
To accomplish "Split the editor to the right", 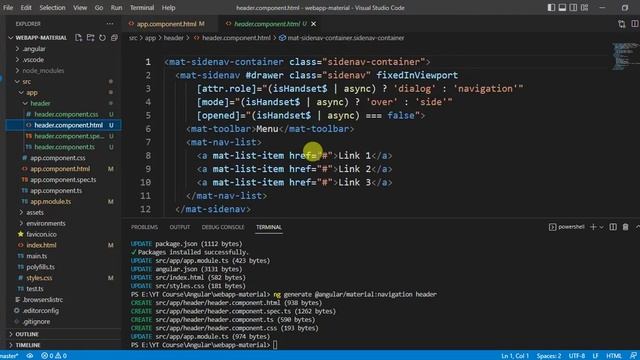I will point(635,24).
